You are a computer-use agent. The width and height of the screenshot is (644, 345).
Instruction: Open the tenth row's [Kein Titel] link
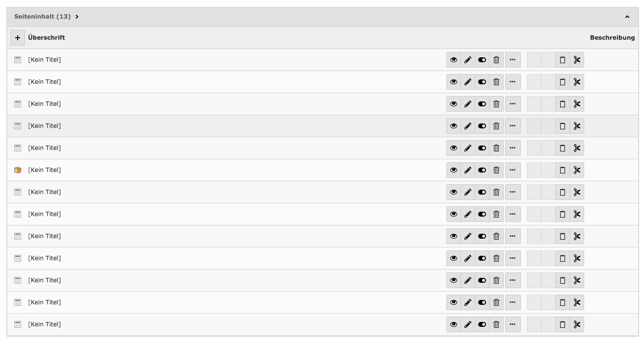pos(45,258)
